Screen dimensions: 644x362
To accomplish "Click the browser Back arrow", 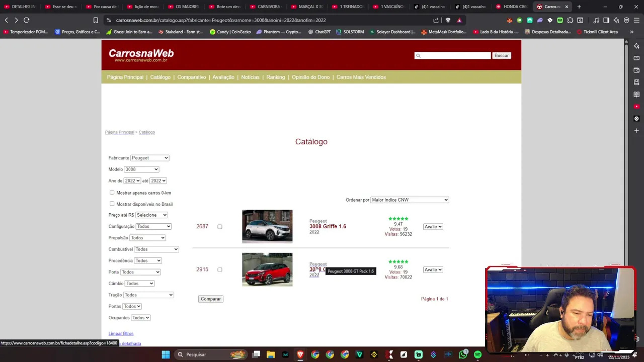I will 6,20.
